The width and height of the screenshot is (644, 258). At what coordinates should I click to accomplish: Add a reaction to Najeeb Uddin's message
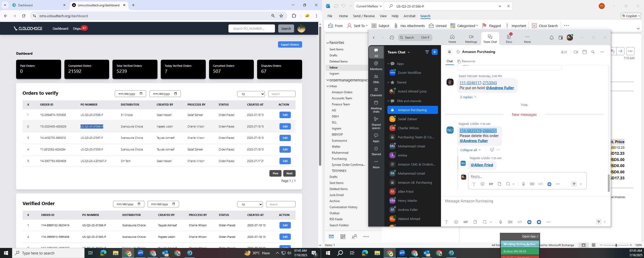coord(492,150)
